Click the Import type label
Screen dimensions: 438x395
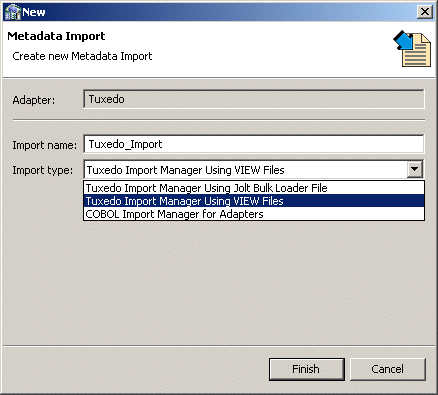click(42, 170)
